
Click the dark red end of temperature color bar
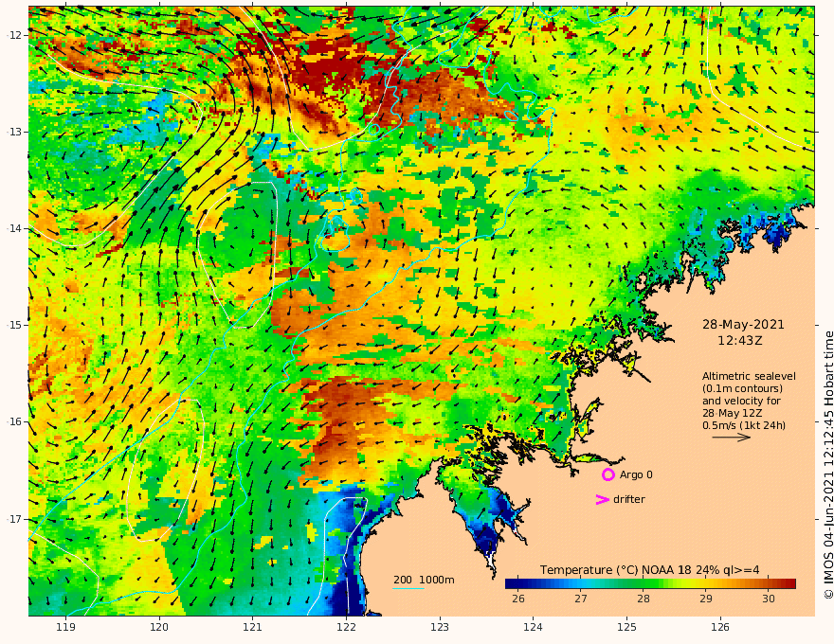789,584
